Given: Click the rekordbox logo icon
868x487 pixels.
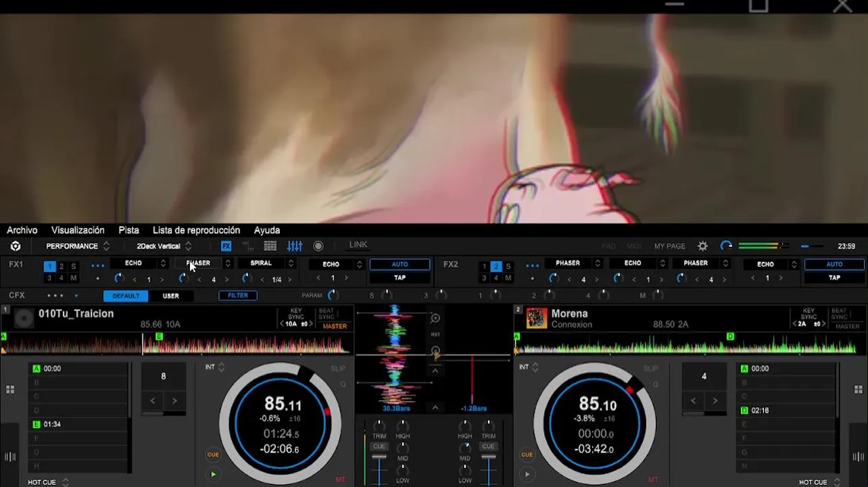Looking at the screenshot, I should coord(16,246).
